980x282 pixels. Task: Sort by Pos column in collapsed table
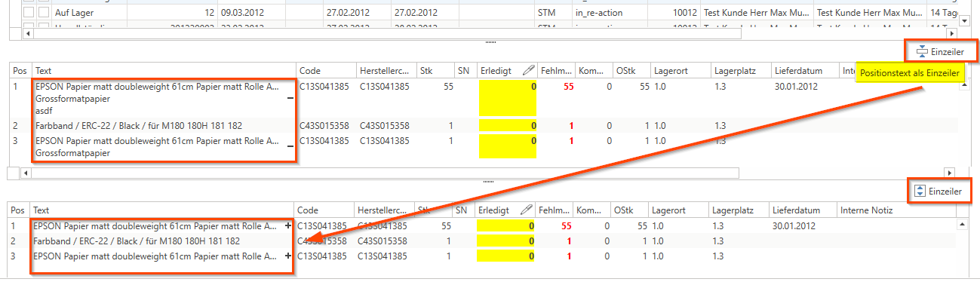18,210
